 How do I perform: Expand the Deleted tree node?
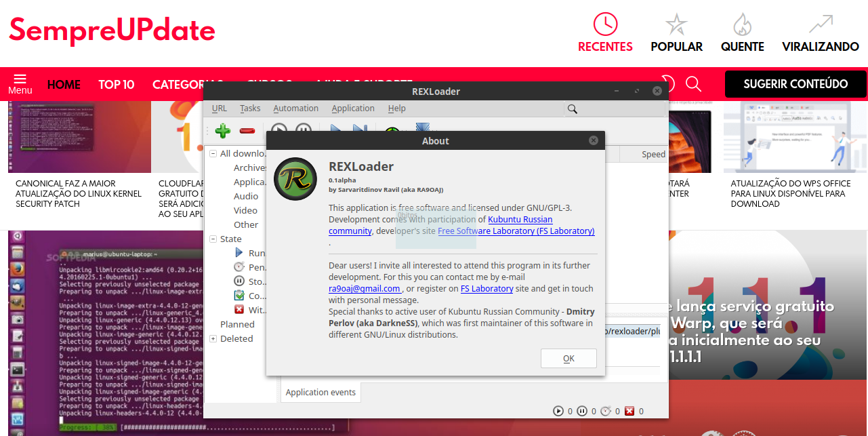pyautogui.click(x=213, y=338)
